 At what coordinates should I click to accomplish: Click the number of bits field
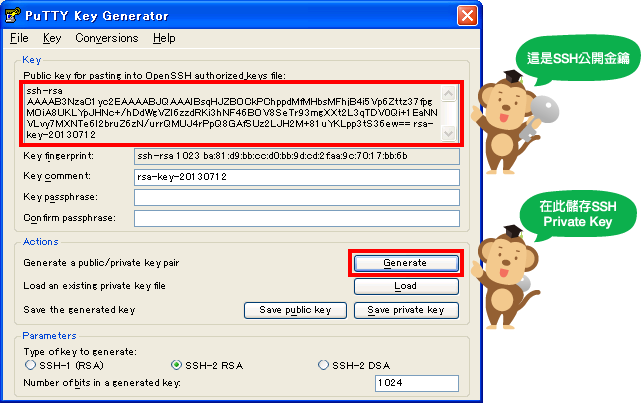[x=416, y=383]
